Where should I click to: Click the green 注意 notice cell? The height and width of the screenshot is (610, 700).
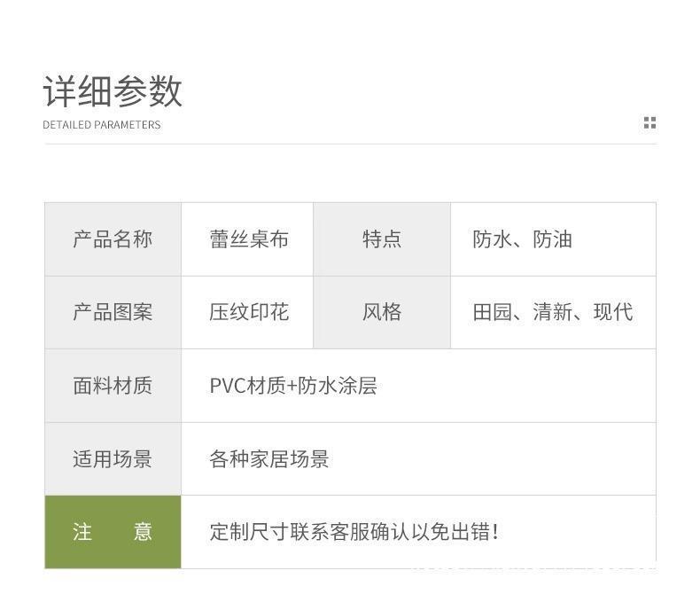[113, 532]
